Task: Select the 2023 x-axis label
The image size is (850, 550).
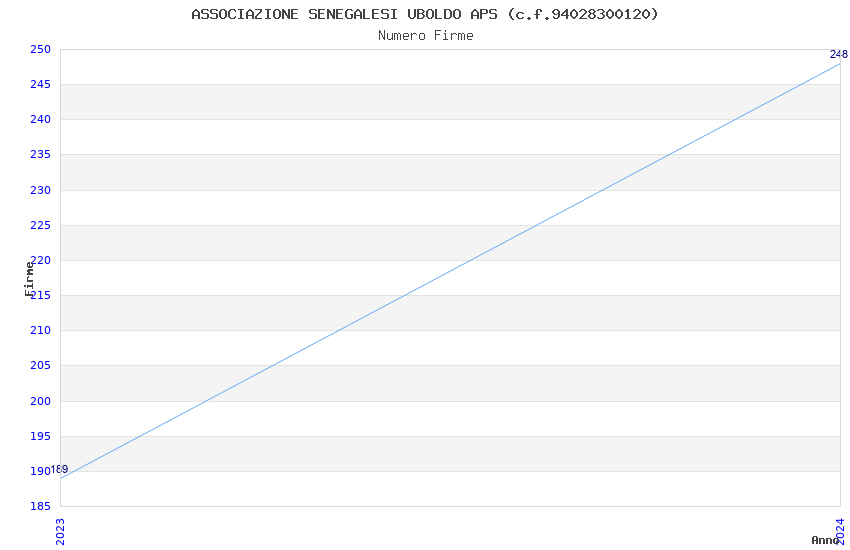Action: click(60, 532)
